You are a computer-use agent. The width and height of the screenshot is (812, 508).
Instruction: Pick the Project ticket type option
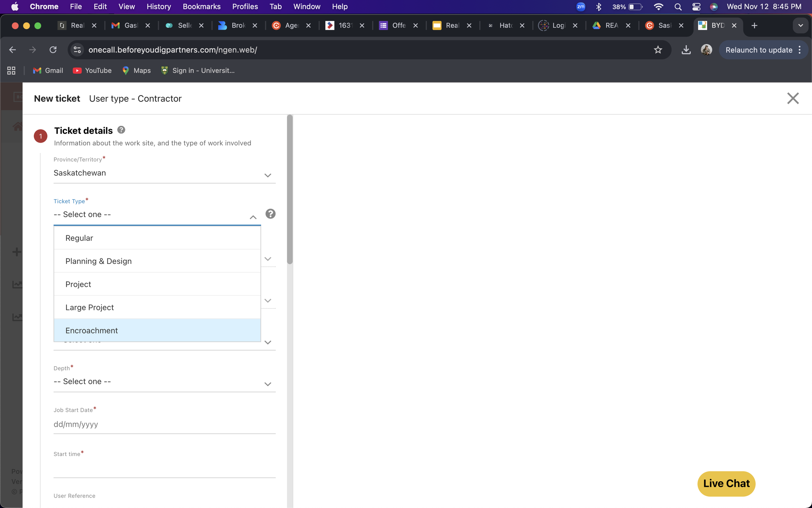157,284
